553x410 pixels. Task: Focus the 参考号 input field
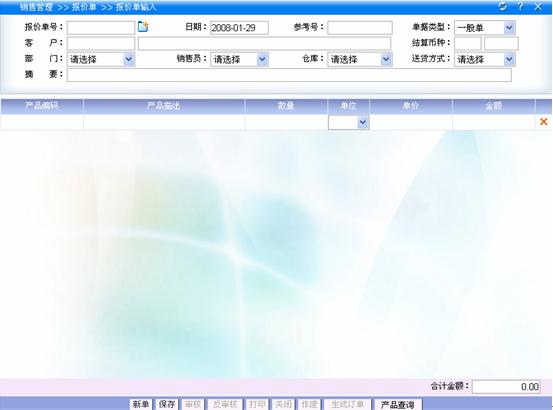(360, 27)
